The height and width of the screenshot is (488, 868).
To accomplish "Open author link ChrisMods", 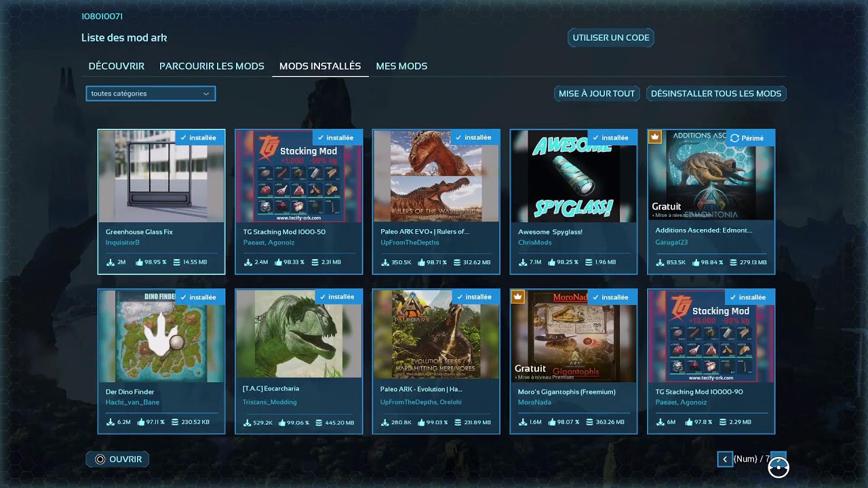I will point(535,243).
